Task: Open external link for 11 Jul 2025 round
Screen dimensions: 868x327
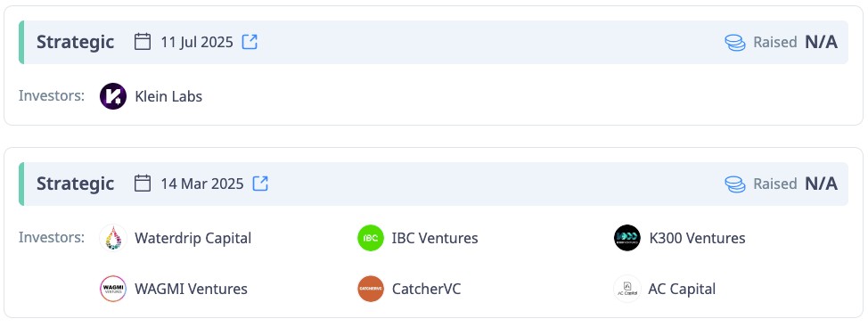Action: tap(250, 42)
